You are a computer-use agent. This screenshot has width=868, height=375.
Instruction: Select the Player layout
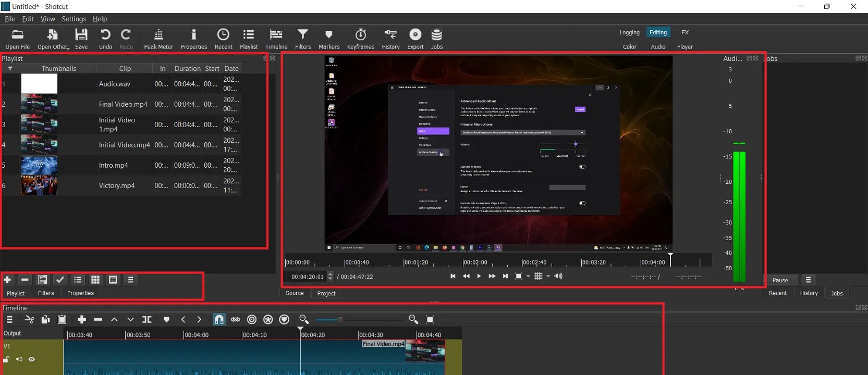pyautogui.click(x=685, y=46)
